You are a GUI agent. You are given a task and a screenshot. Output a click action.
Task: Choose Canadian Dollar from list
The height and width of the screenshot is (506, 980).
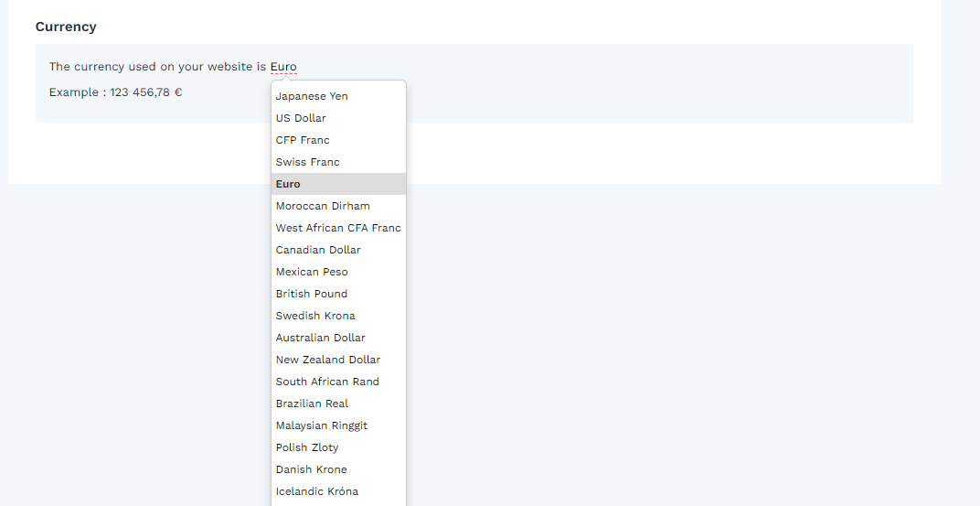(x=338, y=250)
